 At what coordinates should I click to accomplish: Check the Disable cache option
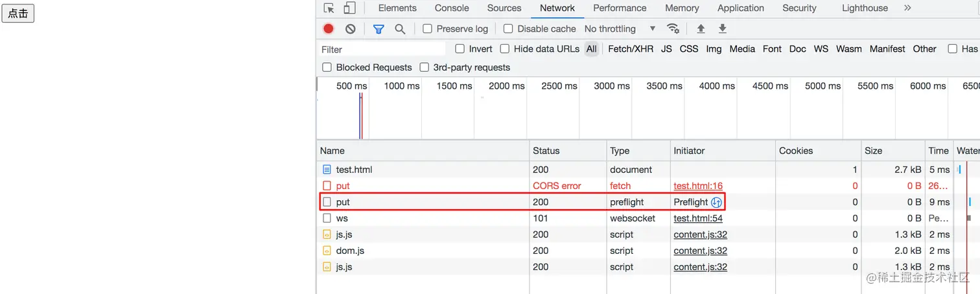point(508,28)
